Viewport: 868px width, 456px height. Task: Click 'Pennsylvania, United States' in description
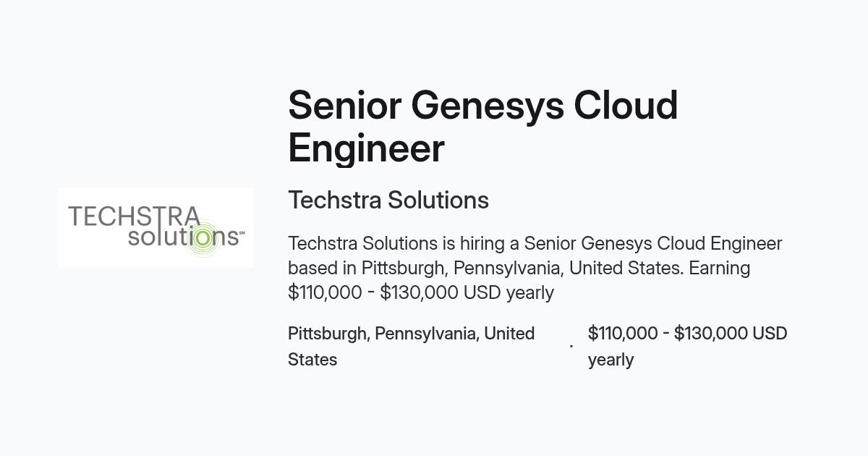point(569,268)
